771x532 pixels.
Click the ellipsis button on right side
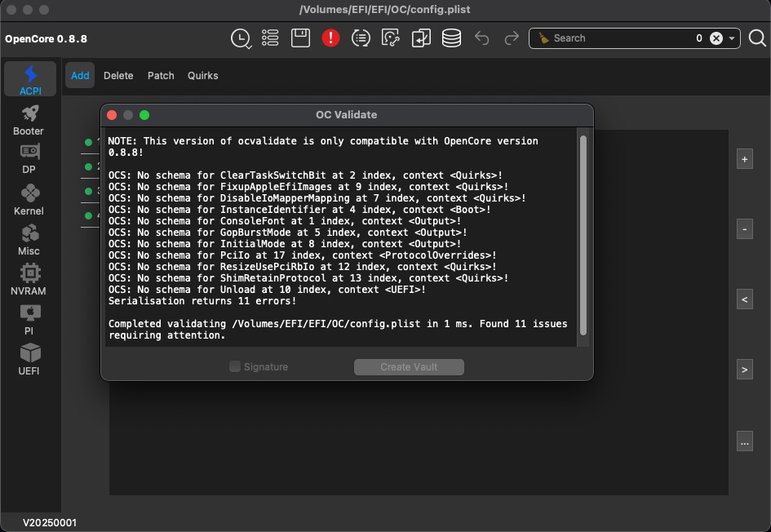[744, 442]
